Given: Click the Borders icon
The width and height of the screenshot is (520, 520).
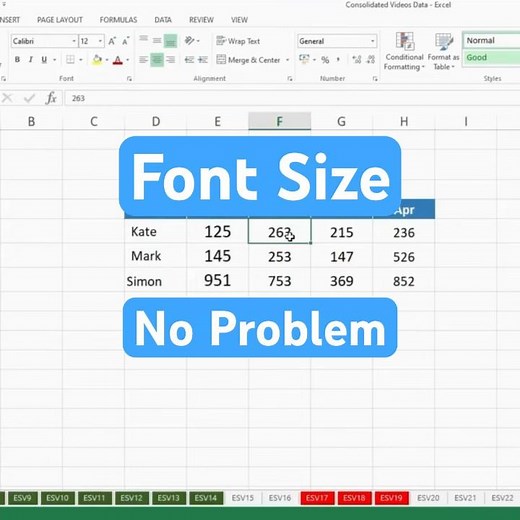Looking at the screenshot, I should pos(70,60).
